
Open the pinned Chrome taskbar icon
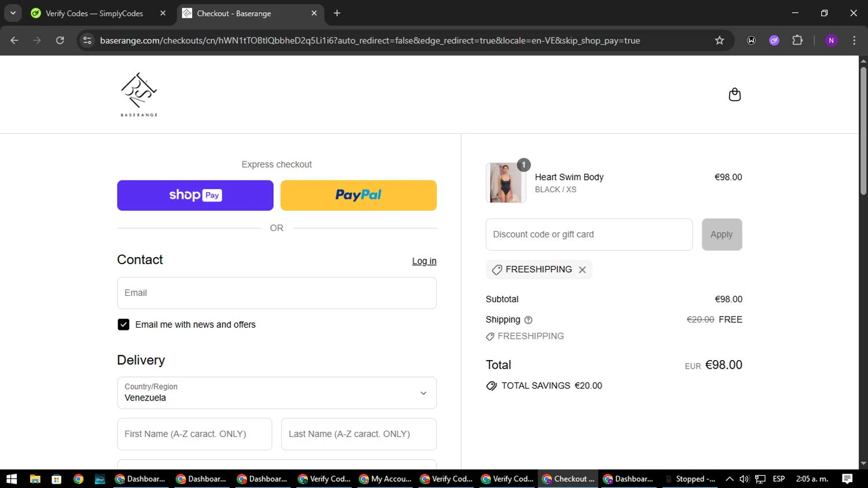click(79, 479)
